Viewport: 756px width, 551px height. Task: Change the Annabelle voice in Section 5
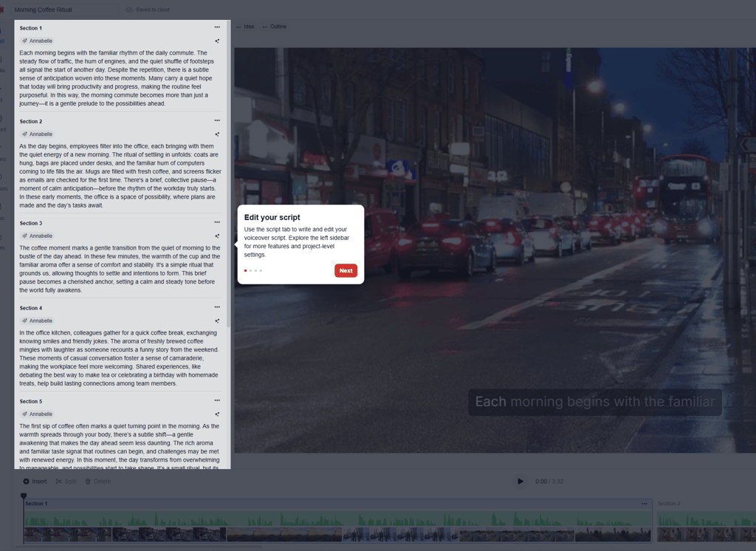(x=37, y=414)
